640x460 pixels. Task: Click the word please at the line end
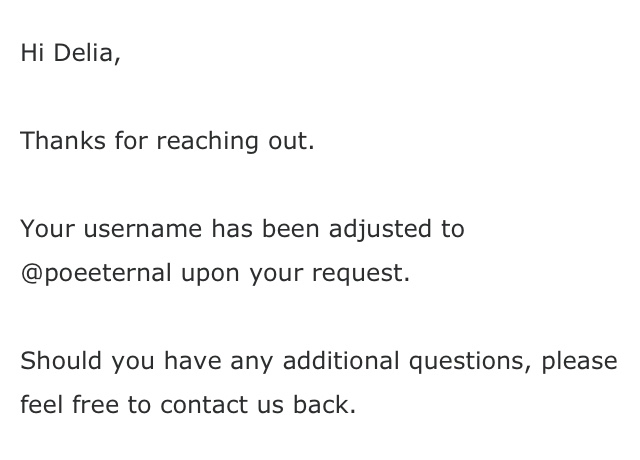click(x=579, y=361)
